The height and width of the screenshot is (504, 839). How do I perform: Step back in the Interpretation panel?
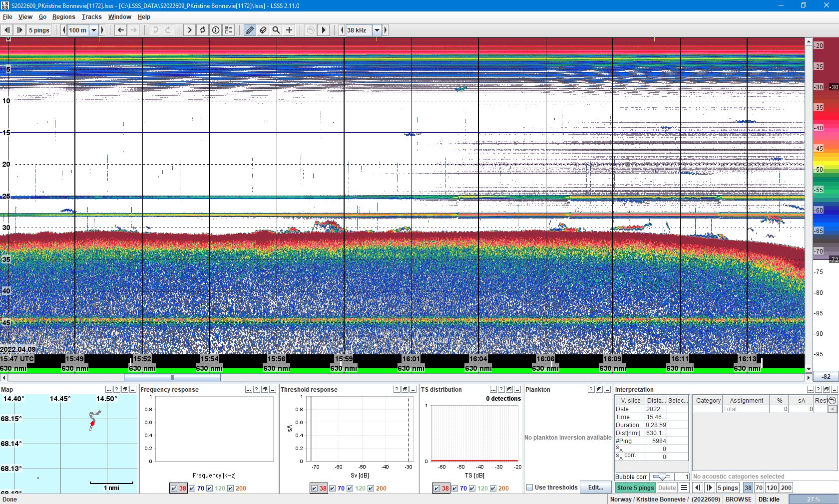point(698,488)
